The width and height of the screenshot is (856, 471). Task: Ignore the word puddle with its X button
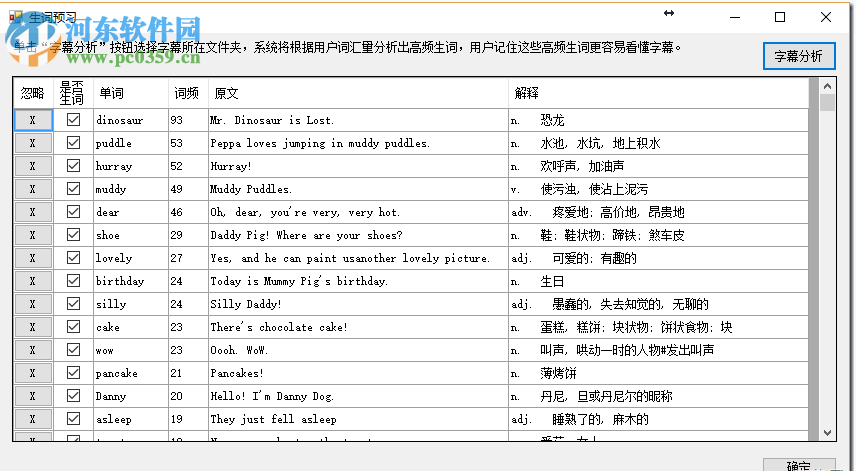click(33, 143)
